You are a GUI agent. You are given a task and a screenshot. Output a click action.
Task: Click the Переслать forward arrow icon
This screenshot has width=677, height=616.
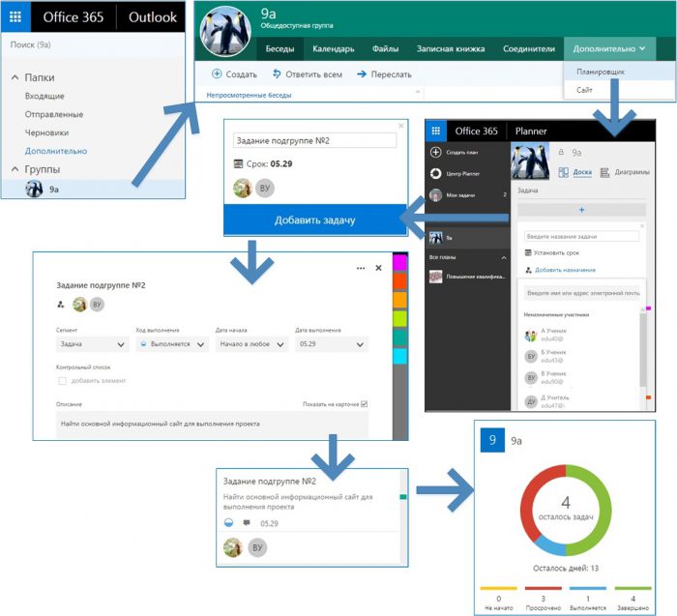tap(362, 74)
